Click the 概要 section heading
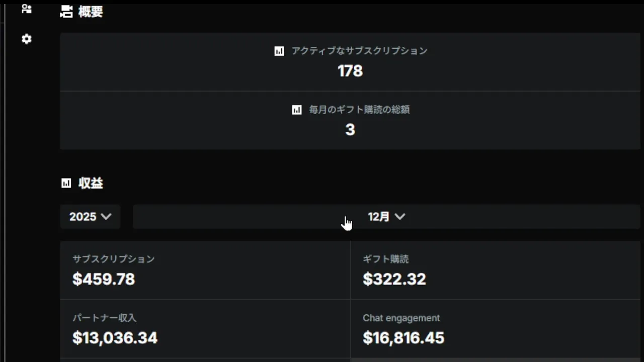644x362 pixels. coord(91,12)
